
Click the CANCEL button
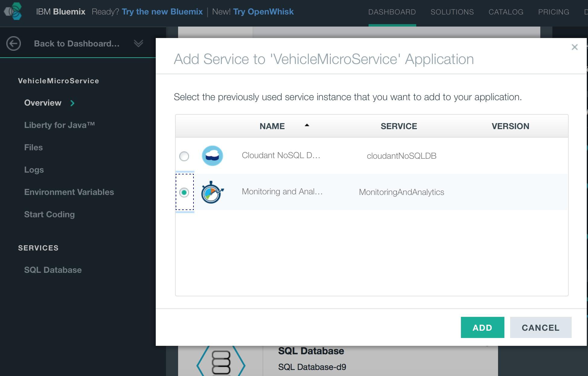[x=541, y=327]
